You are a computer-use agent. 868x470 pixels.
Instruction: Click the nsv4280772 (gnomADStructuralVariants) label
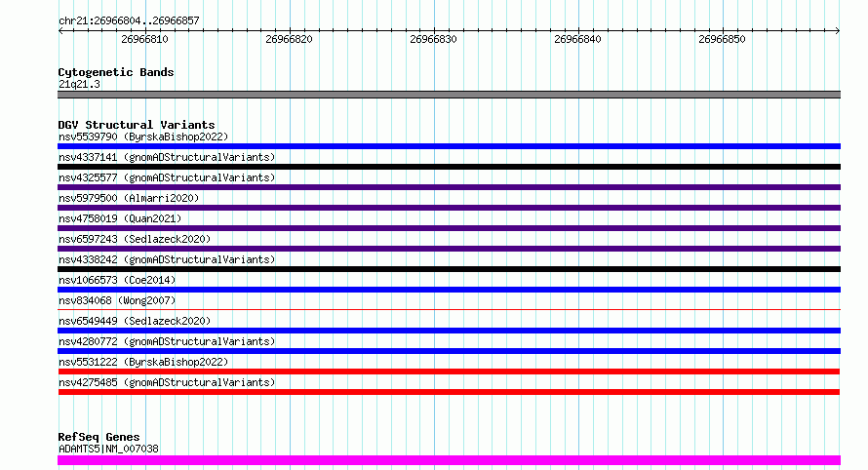pyautogui.click(x=167, y=341)
